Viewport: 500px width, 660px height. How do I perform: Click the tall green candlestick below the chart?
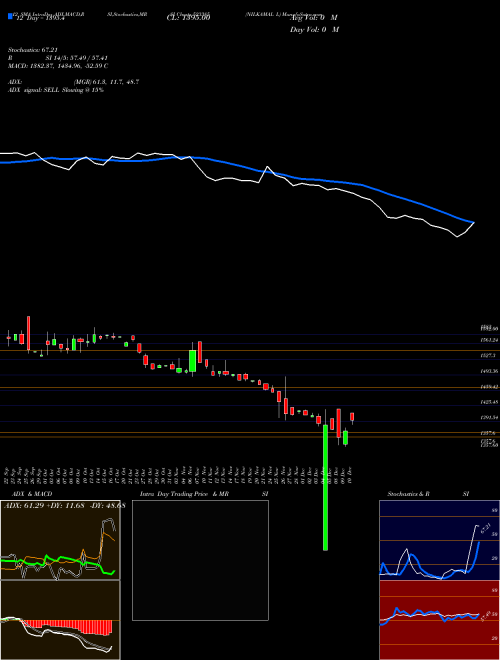coord(325,487)
